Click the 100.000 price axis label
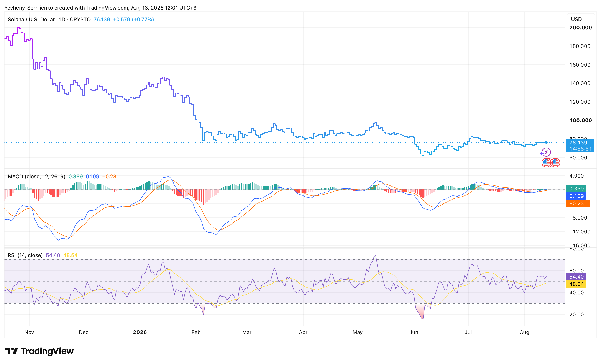Image resolution: width=601 pixels, height=364 pixels. [x=581, y=120]
